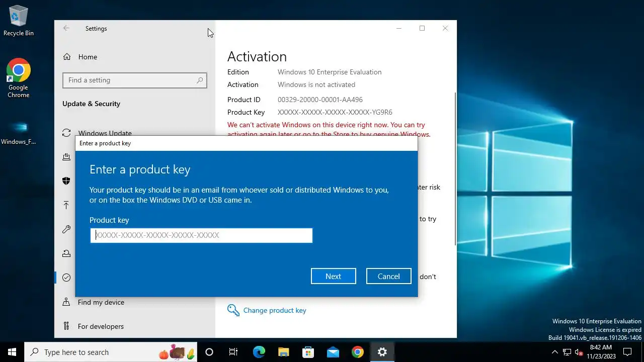Screen dimensions: 644x362
Task: Click the magnifier icon in Find a setting
Action: 200,80
